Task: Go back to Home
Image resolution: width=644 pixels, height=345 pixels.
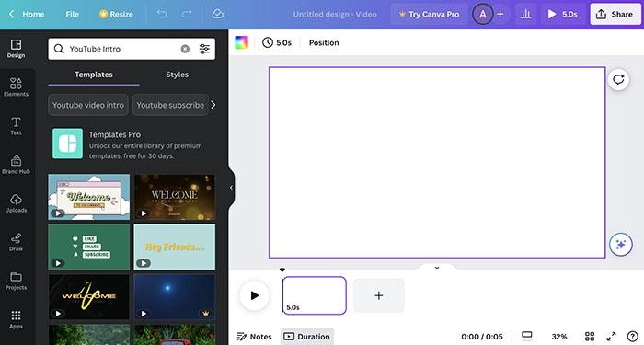Action: click(27, 14)
